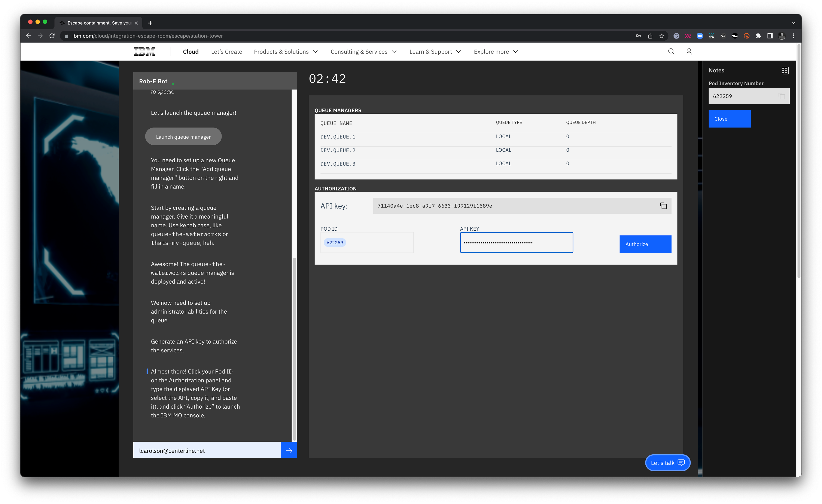822x504 pixels.
Task: Select the DEV.QUEUE.3 row name
Action: point(338,164)
